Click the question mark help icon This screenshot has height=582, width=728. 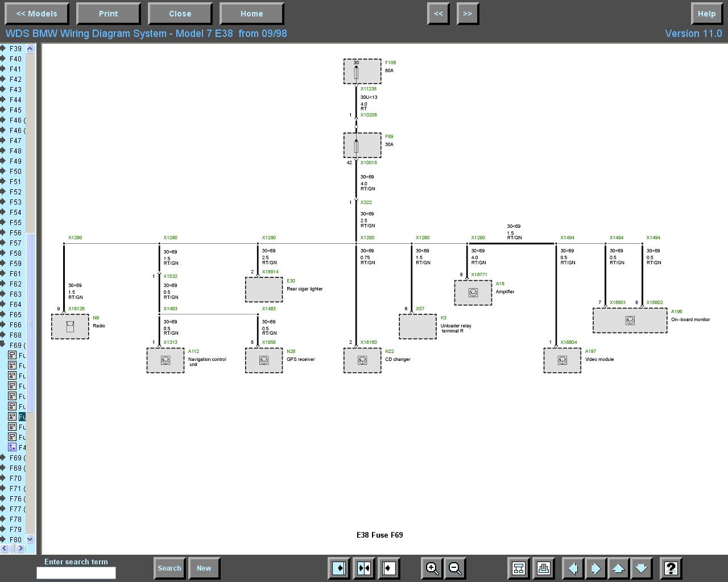pyautogui.click(x=671, y=568)
